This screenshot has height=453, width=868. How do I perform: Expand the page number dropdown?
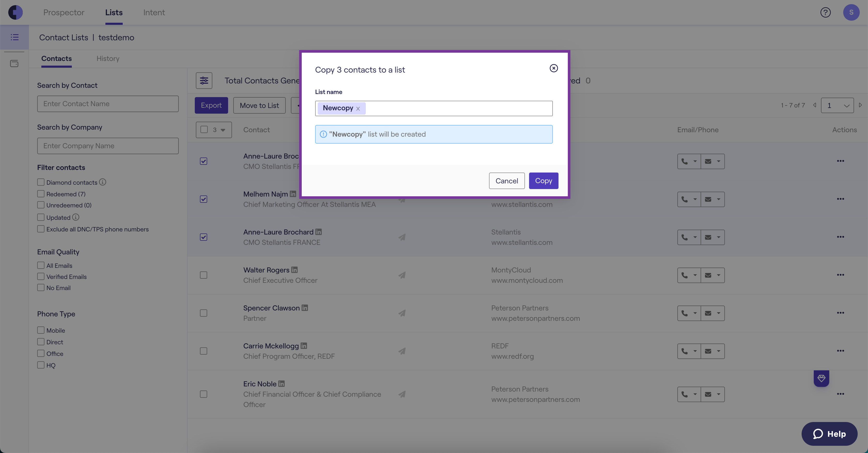pos(837,105)
